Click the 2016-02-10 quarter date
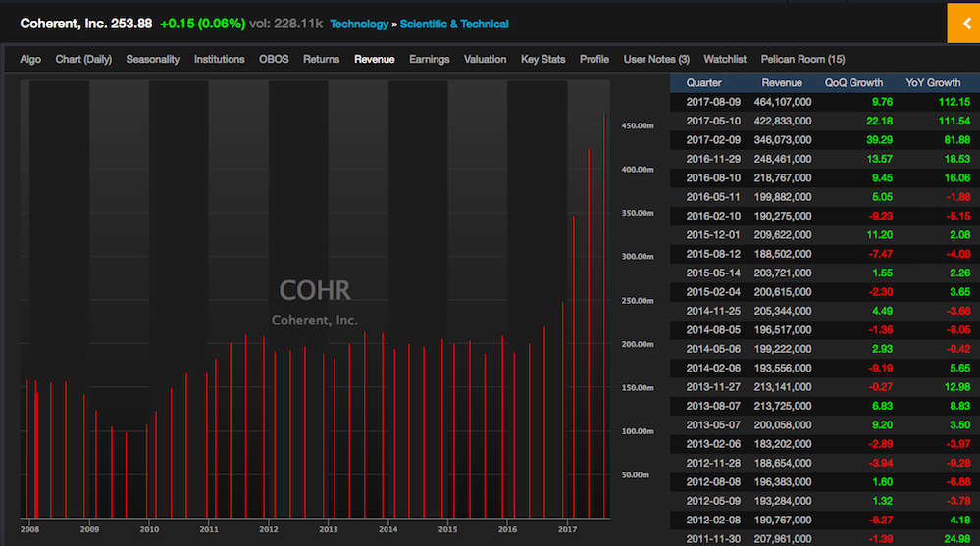The width and height of the screenshot is (980, 546). (x=713, y=217)
